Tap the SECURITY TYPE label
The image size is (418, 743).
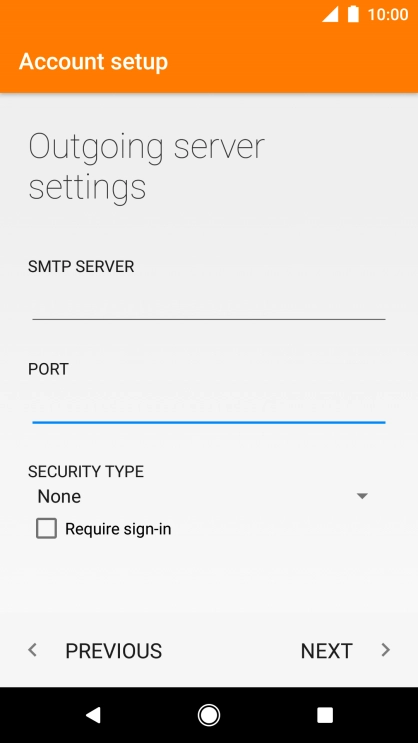click(86, 471)
